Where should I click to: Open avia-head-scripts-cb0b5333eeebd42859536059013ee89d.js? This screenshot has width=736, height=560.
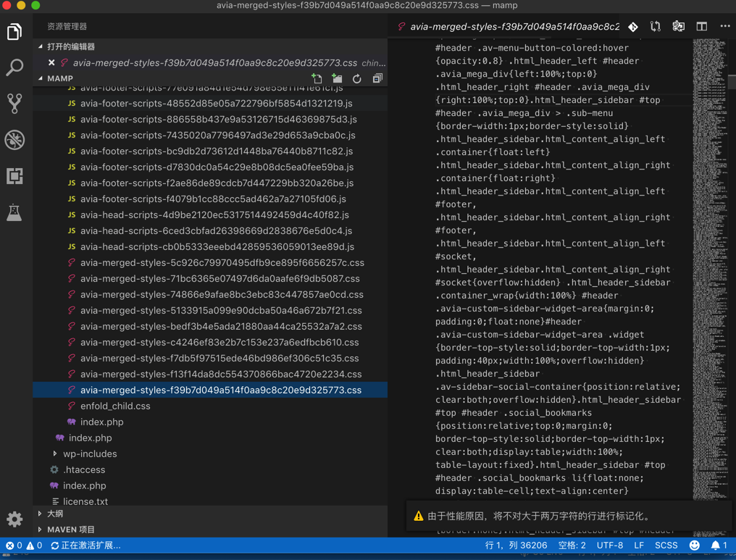pyautogui.click(x=210, y=247)
